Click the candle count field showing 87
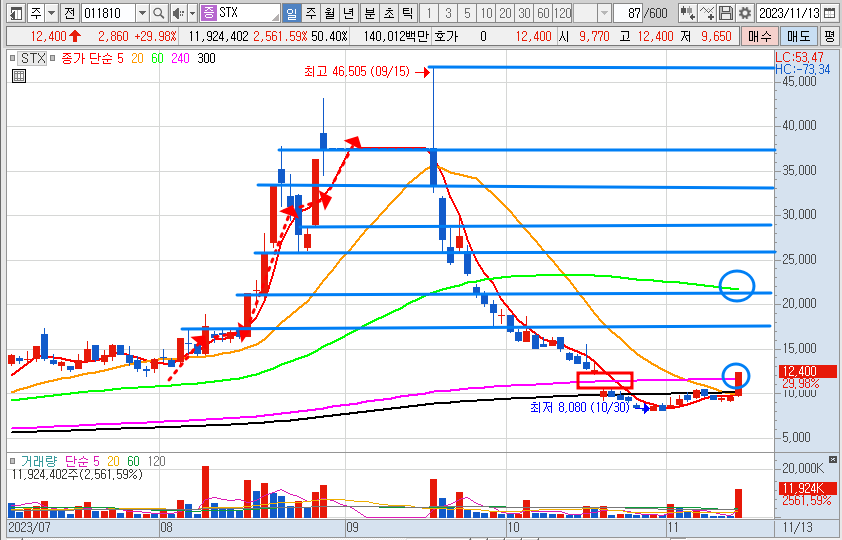The height and width of the screenshot is (540, 842). click(x=628, y=13)
